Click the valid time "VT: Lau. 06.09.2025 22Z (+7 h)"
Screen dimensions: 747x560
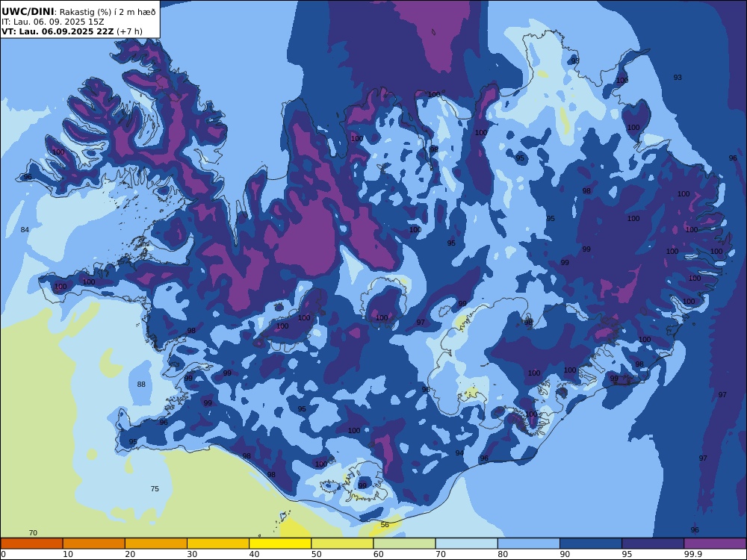[72, 32]
